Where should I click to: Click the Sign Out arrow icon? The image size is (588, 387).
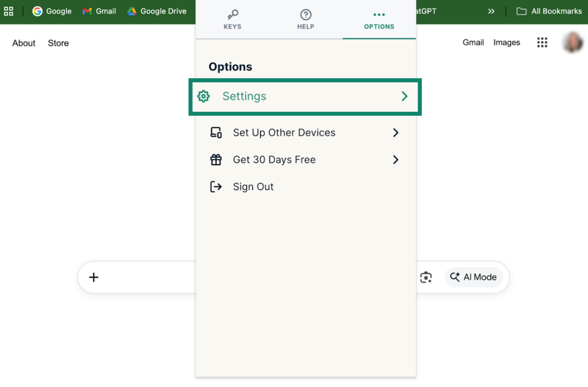click(x=216, y=187)
